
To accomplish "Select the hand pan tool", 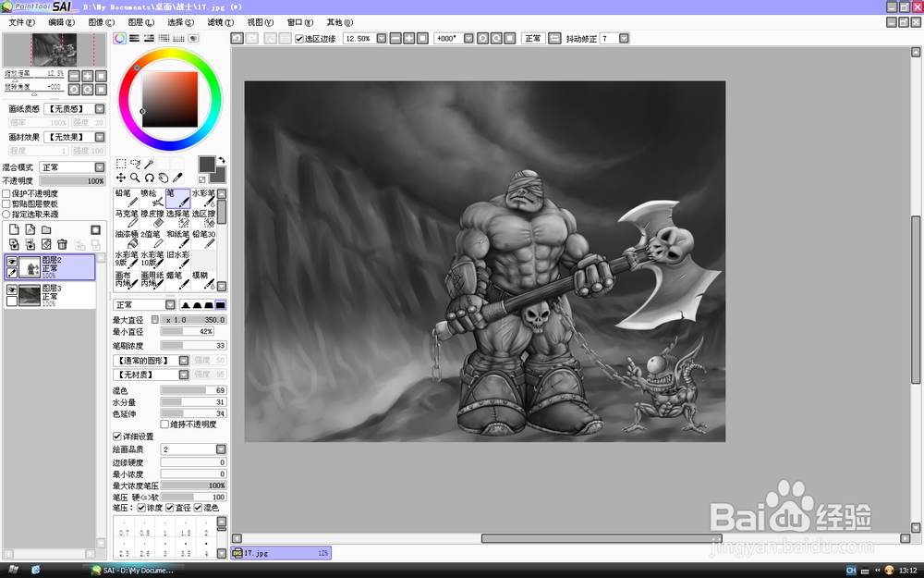I will pyautogui.click(x=164, y=178).
